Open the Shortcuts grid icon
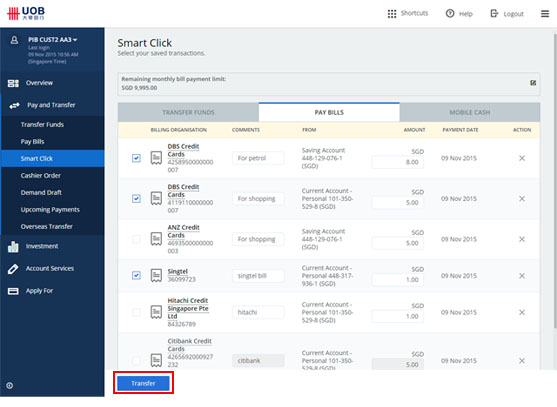 [392, 14]
